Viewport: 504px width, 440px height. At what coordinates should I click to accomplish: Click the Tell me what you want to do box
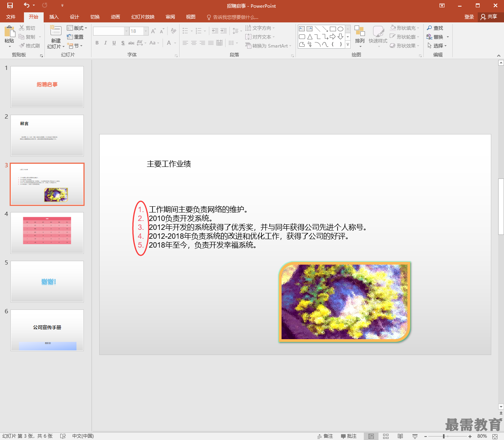(232, 17)
